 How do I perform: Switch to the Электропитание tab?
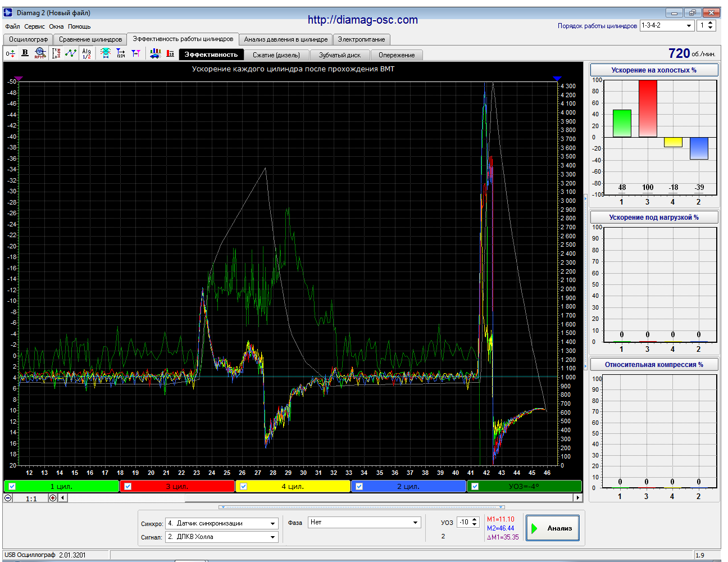(361, 39)
